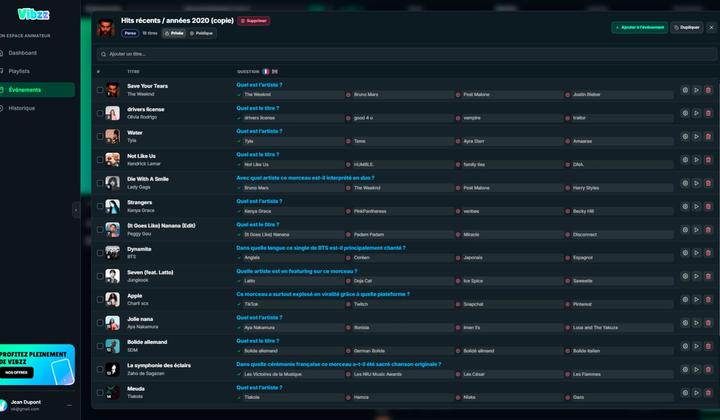Viewport: 720px width, 420px height.
Task: Click the Perso badge
Action: click(130, 33)
